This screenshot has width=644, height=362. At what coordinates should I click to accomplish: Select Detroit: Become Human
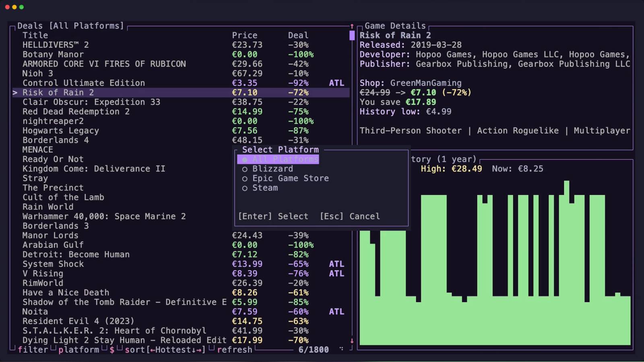(181, 255)
